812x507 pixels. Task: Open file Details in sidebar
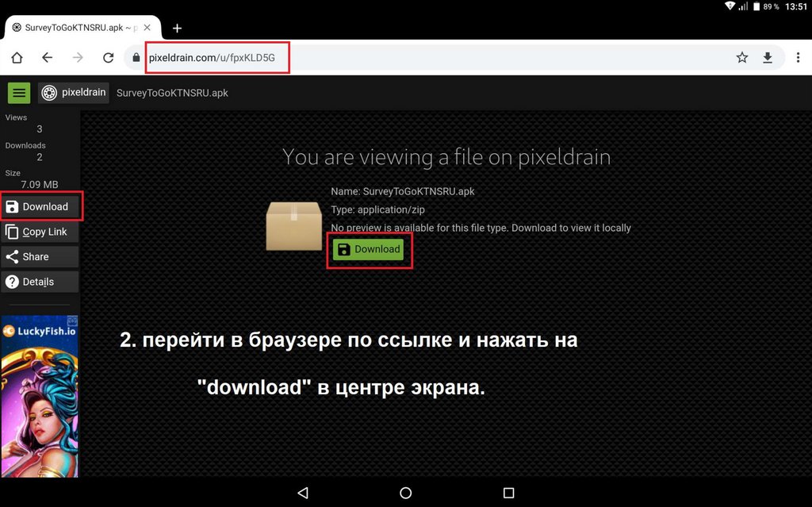tap(40, 282)
